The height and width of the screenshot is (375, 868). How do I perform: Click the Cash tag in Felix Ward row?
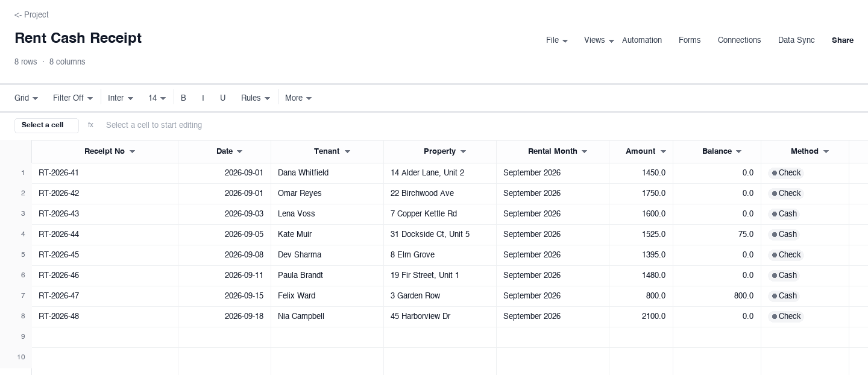click(784, 296)
